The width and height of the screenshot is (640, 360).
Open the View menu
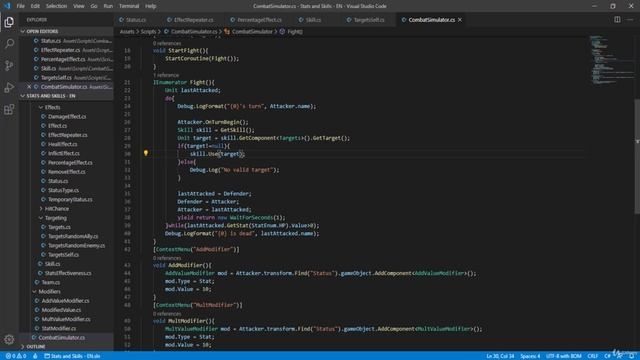pos(79,6)
